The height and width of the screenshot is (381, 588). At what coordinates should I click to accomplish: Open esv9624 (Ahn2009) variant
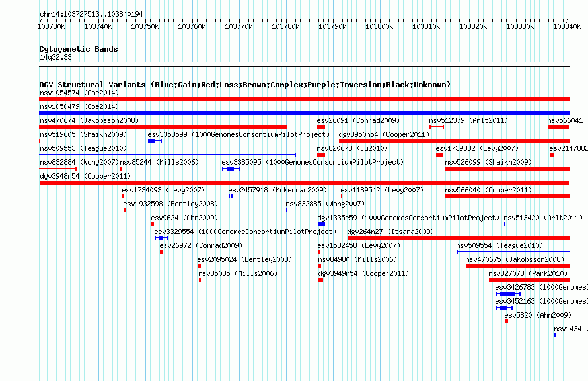(x=184, y=218)
